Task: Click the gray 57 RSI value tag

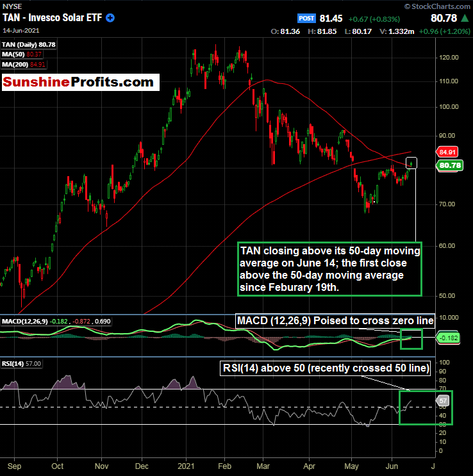Action: click(x=443, y=400)
